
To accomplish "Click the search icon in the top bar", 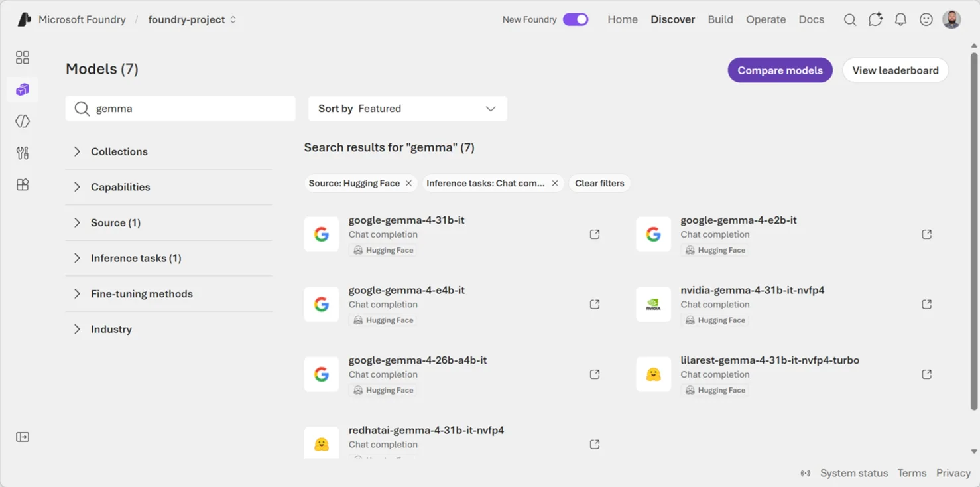I will [x=850, y=19].
